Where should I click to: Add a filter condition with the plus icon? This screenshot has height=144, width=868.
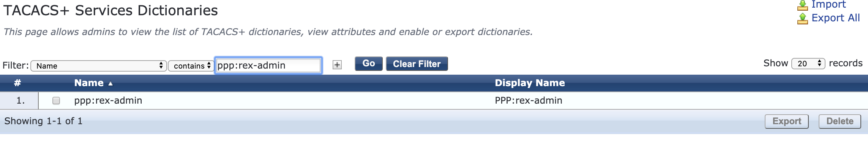pyautogui.click(x=337, y=65)
